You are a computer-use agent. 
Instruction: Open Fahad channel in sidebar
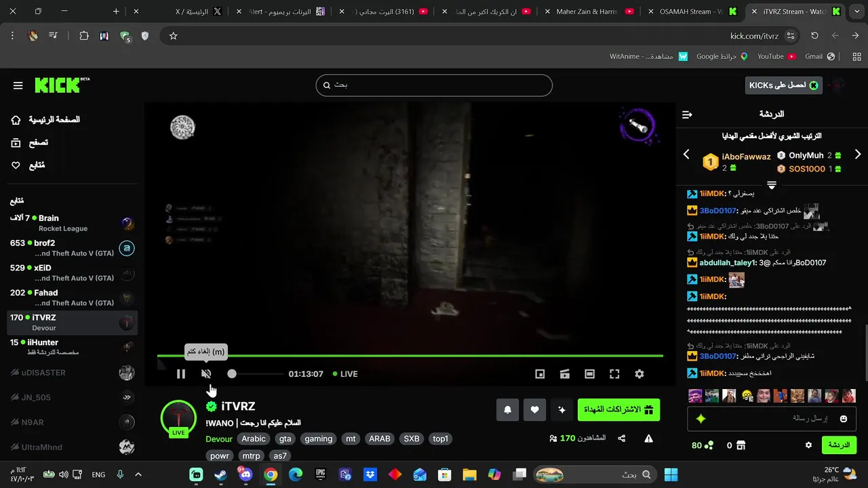(x=72, y=298)
